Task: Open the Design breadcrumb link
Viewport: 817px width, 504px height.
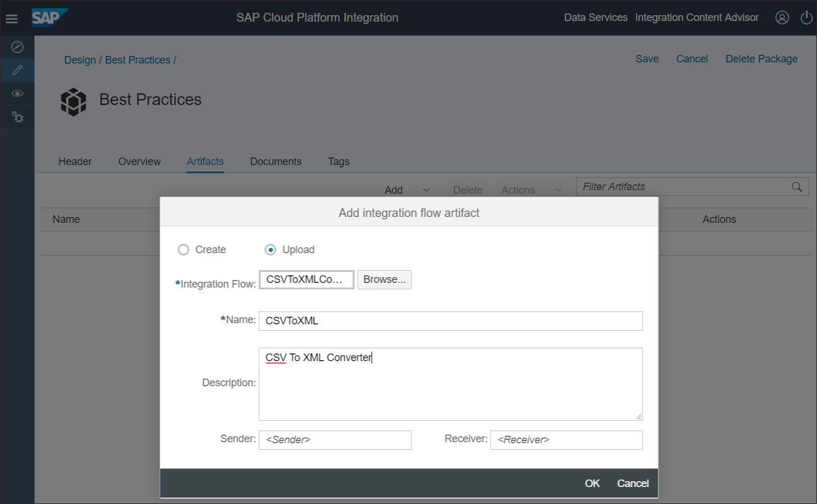Action: click(80, 60)
